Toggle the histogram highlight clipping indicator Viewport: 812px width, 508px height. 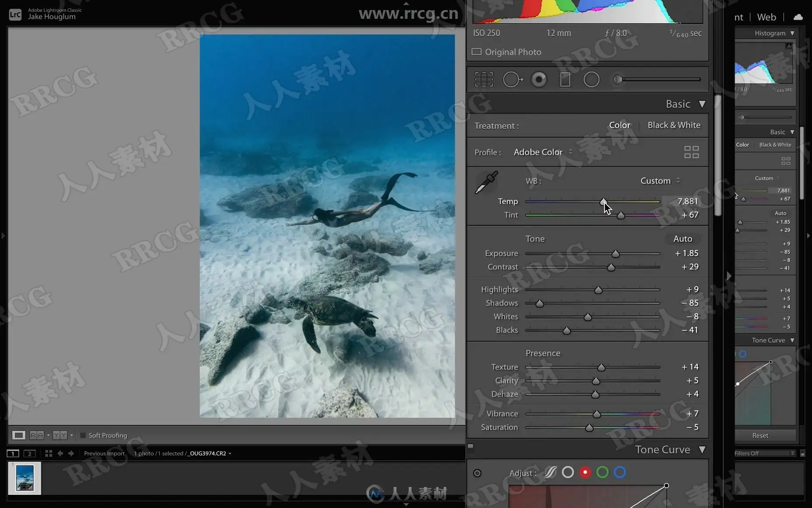[789, 46]
